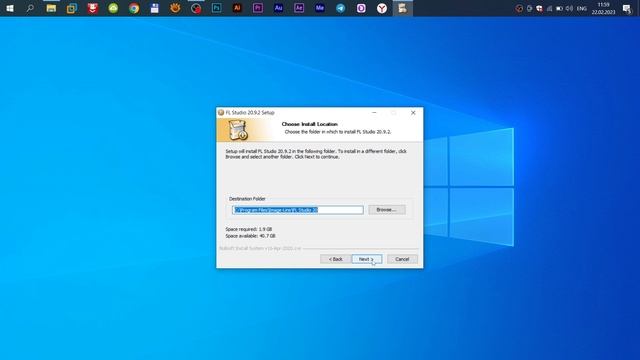640x360 pixels.
Task: Open Adobe Media Encoder from the taskbar
Action: coord(320,8)
